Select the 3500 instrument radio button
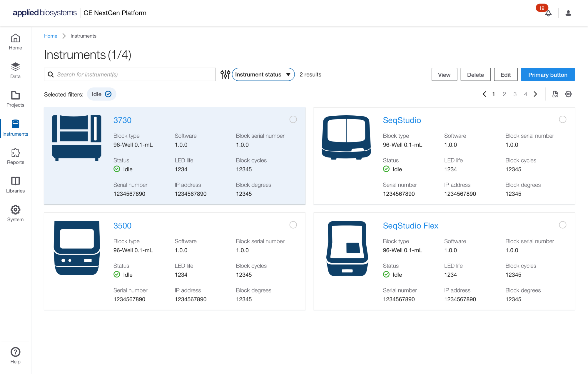This screenshot has width=588, height=374. coord(293,225)
